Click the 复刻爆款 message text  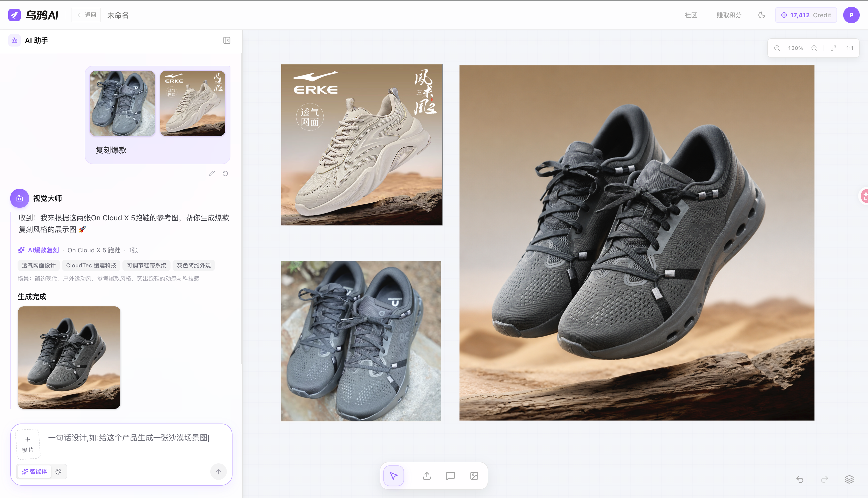click(x=111, y=150)
